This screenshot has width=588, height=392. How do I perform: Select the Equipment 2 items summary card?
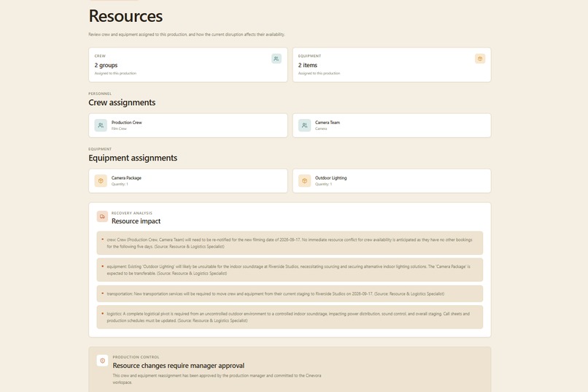pos(392,64)
